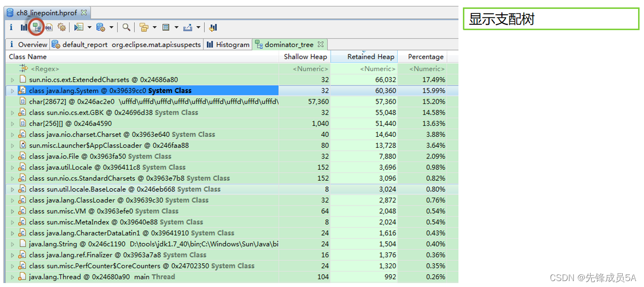Click the calculate retained size icon
644x287 pixels.
[x=166, y=28]
